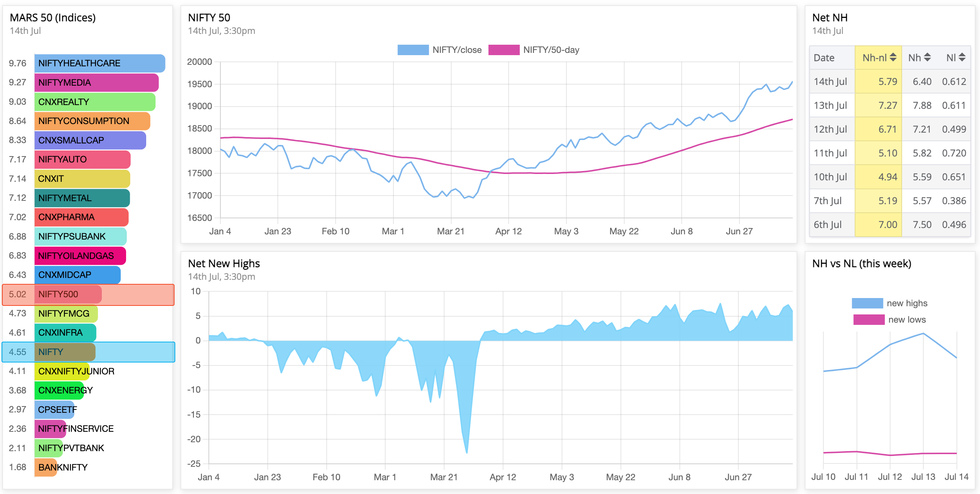Select the CNXIT bar
The width and height of the screenshot is (980, 494).
82,178
